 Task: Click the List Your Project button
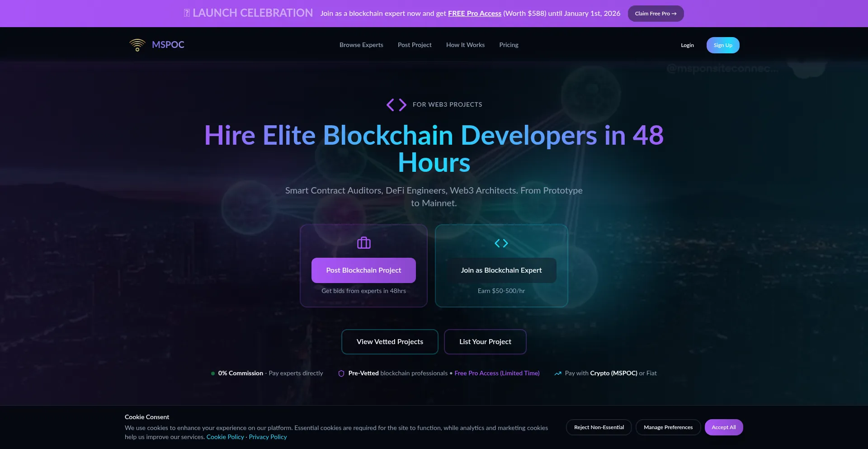click(x=485, y=342)
